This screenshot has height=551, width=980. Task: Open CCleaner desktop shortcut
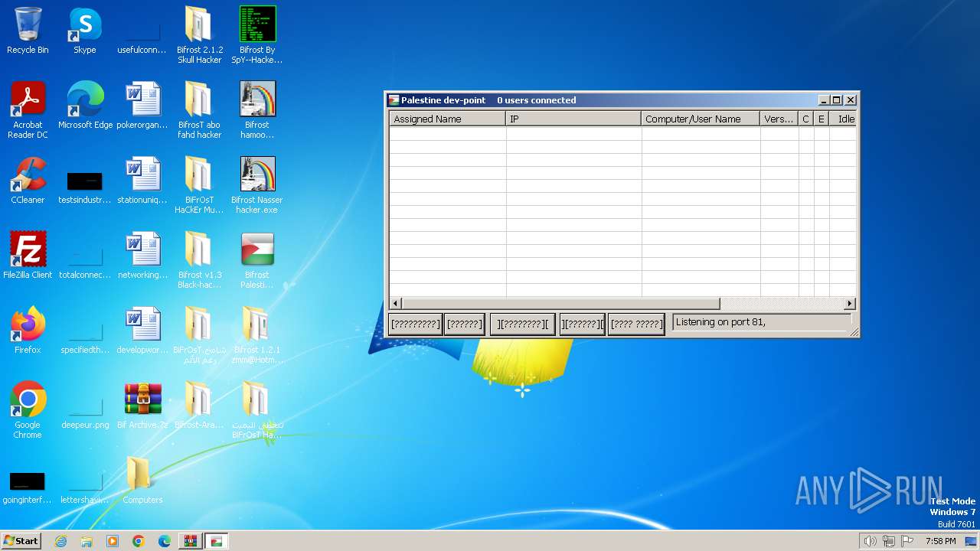pos(28,181)
